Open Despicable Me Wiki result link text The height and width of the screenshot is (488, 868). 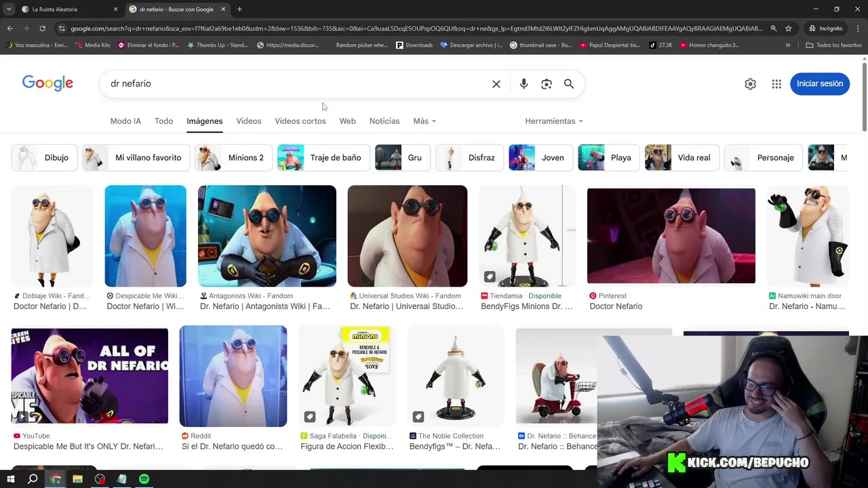(x=145, y=306)
